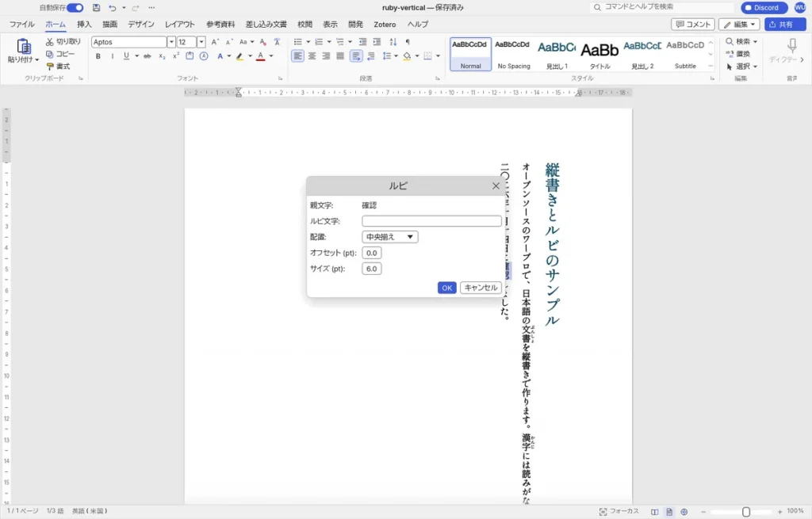
Task: Expand the font color dropdown arrow
Action: click(x=271, y=56)
